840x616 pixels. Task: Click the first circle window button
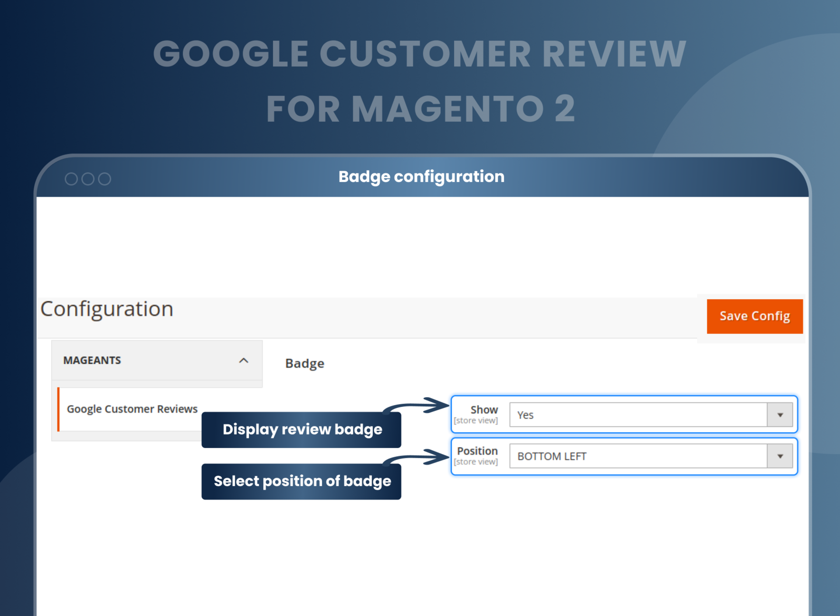coord(71,179)
